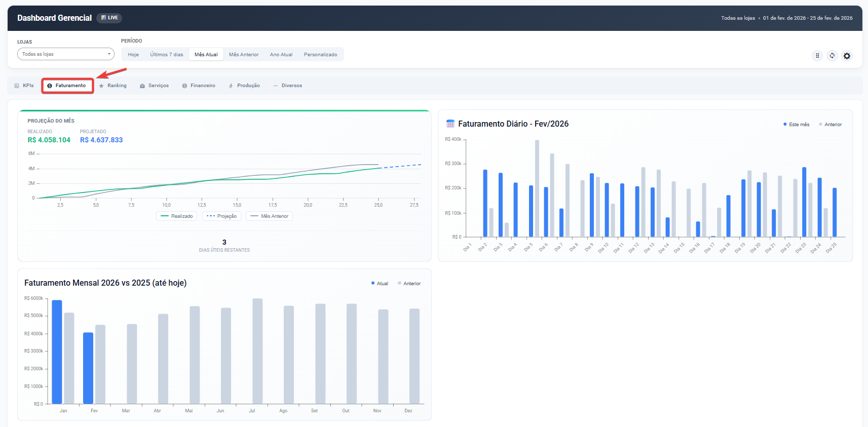Image resolution: width=868 pixels, height=427 pixels.
Task: Select the Personalizado period option
Action: (x=320, y=55)
